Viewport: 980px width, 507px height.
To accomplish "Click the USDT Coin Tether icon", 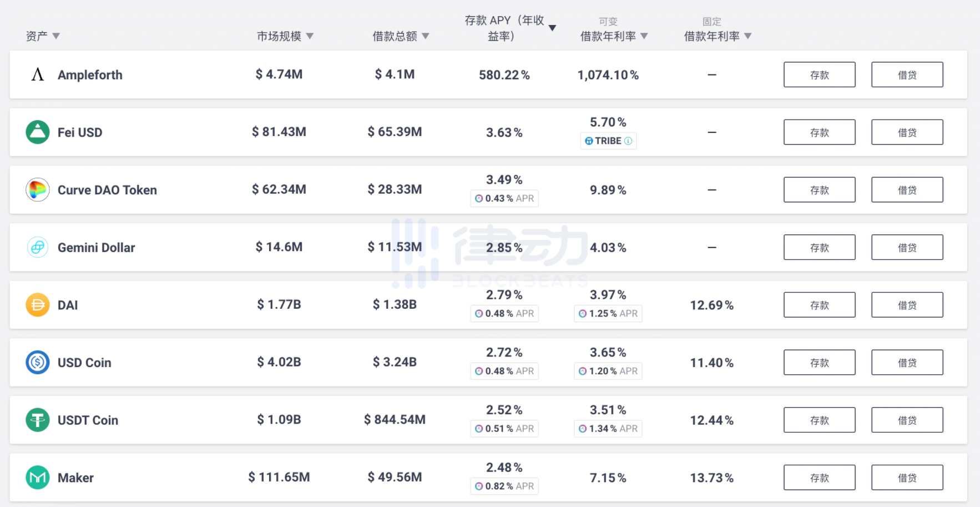I will pos(38,420).
